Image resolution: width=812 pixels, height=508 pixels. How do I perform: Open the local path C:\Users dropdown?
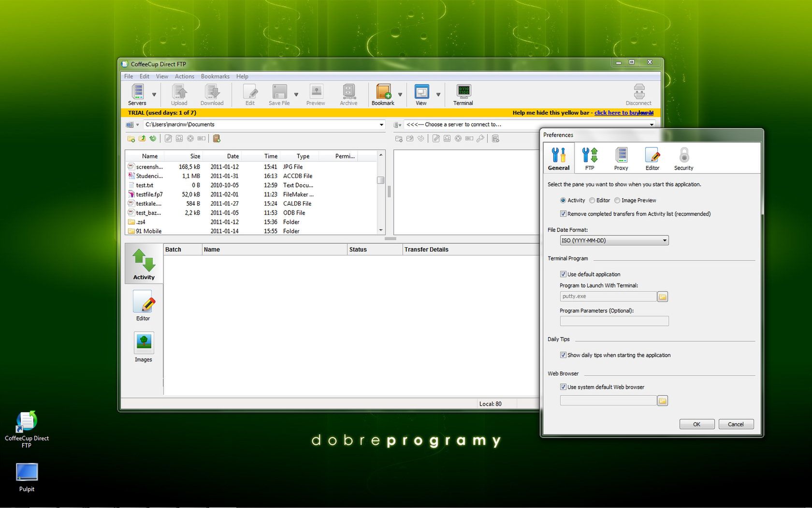[381, 125]
